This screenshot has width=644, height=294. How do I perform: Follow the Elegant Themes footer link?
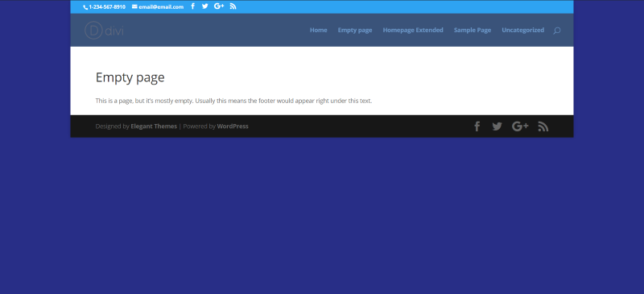tap(154, 126)
